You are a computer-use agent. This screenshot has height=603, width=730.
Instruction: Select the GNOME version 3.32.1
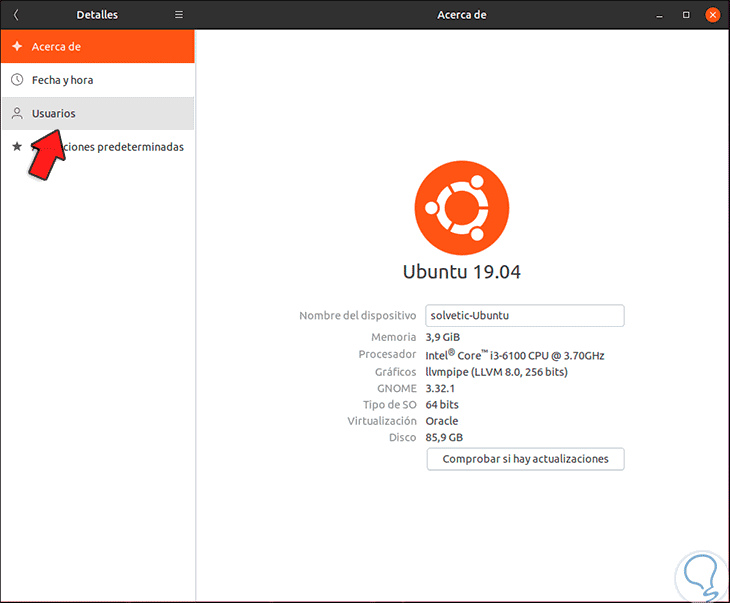click(x=440, y=388)
